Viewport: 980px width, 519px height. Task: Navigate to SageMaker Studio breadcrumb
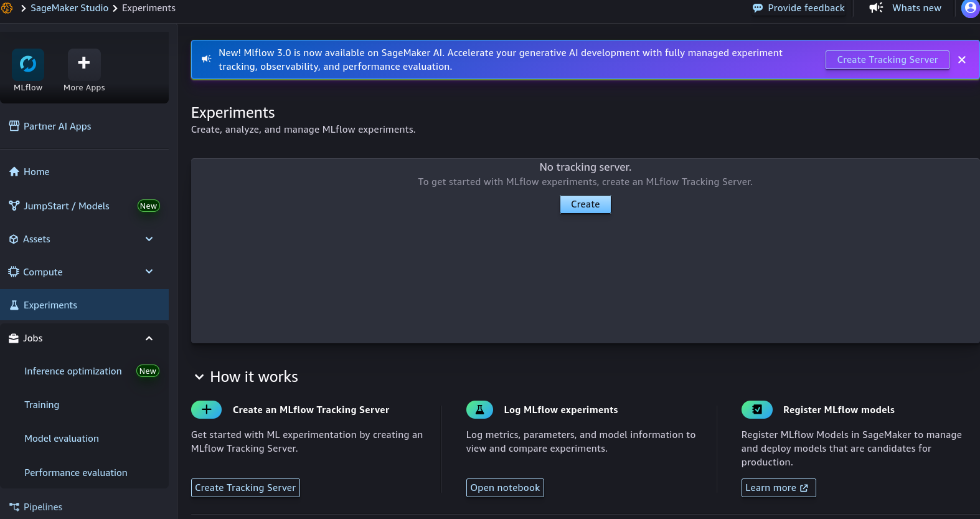point(69,8)
